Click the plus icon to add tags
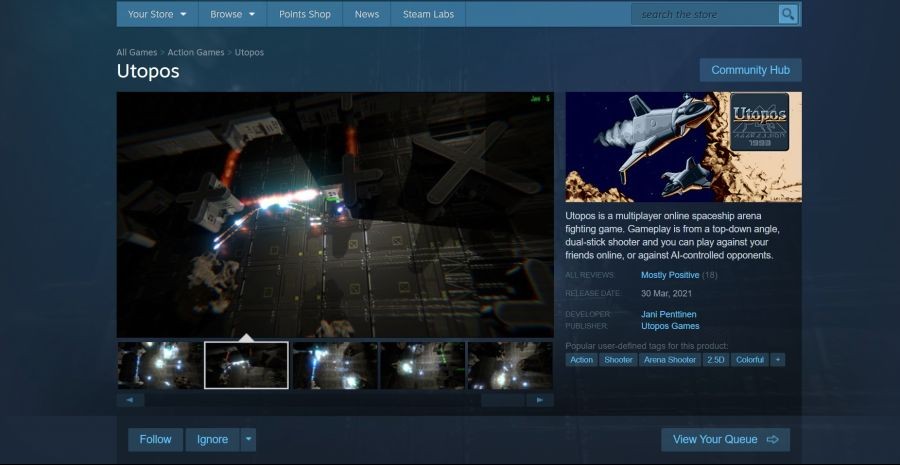The height and width of the screenshot is (465, 900). coord(778,360)
